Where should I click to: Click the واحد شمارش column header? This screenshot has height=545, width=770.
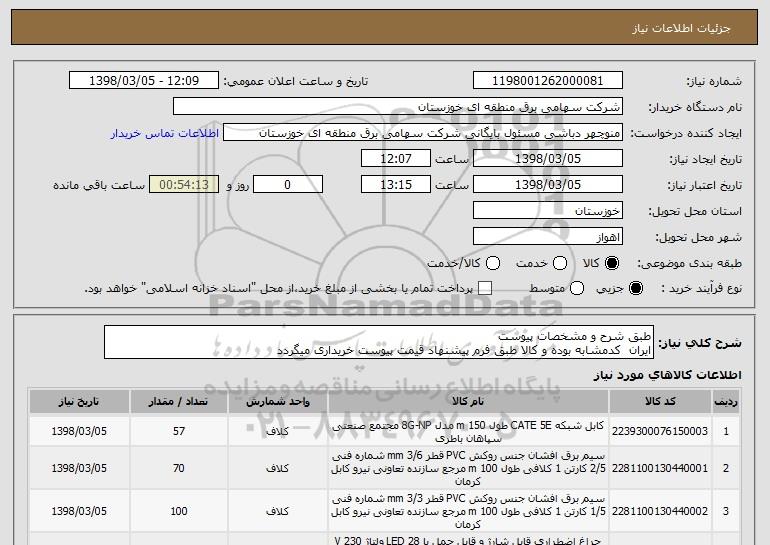(277, 402)
